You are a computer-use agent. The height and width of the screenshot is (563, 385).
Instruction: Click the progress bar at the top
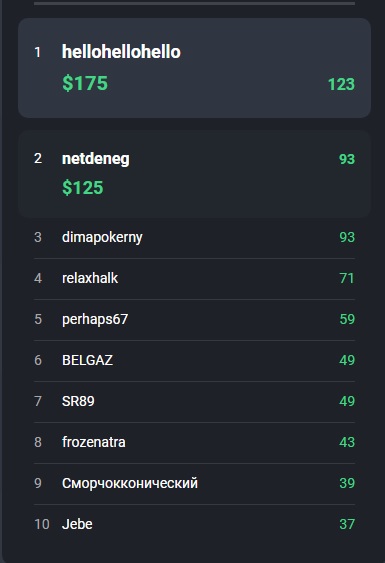194,3
